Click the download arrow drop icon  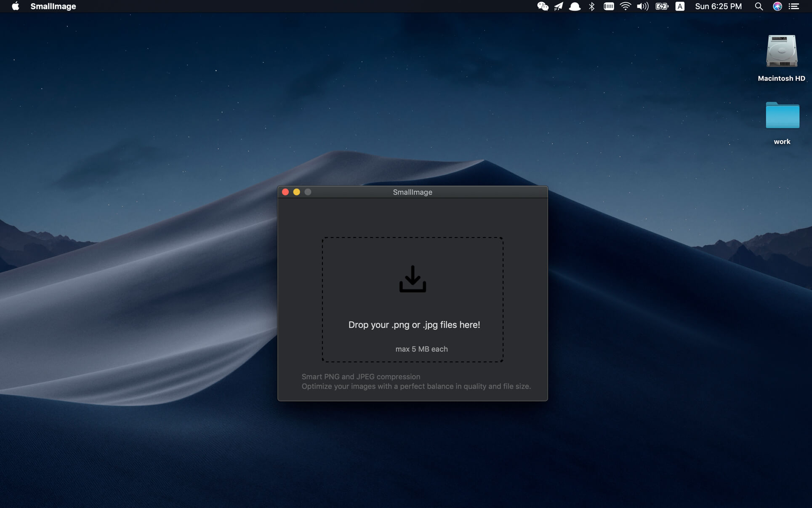413,279
